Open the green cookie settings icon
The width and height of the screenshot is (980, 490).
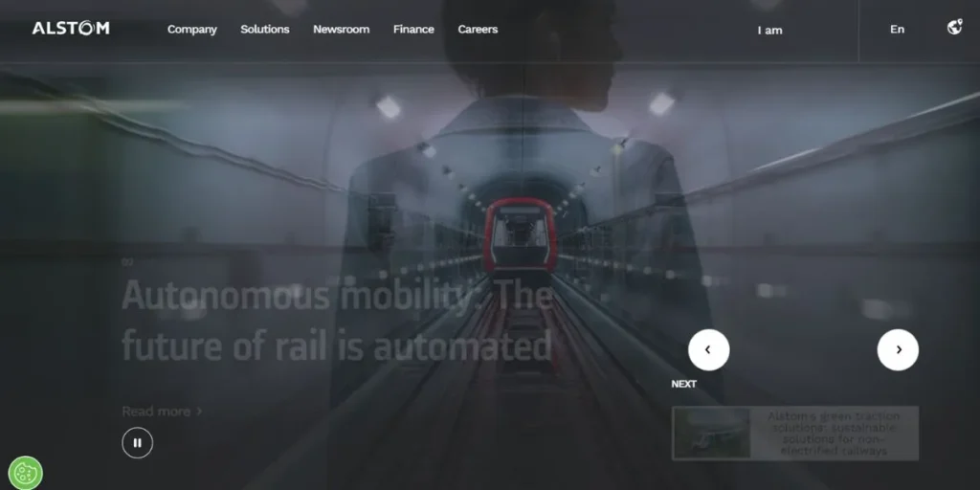click(25, 472)
